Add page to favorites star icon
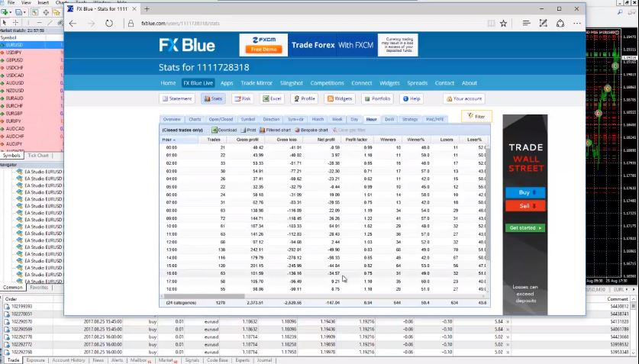The height and width of the screenshot is (364, 639). pos(503,24)
